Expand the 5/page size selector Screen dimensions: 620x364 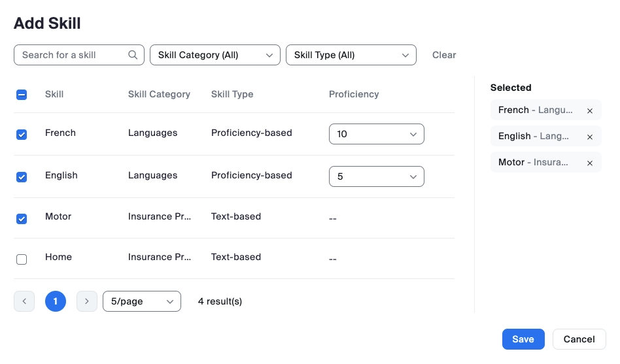click(x=141, y=301)
